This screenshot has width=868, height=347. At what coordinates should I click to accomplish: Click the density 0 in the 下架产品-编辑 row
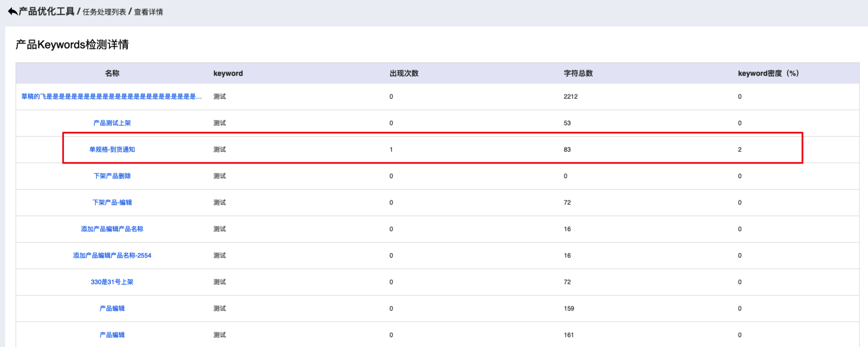click(x=740, y=203)
